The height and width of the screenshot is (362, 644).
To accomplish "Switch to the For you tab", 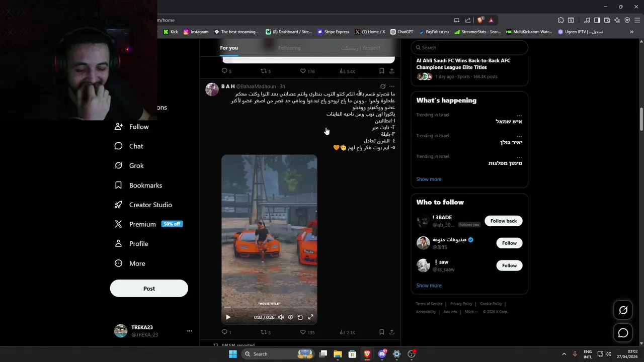I will point(229,48).
